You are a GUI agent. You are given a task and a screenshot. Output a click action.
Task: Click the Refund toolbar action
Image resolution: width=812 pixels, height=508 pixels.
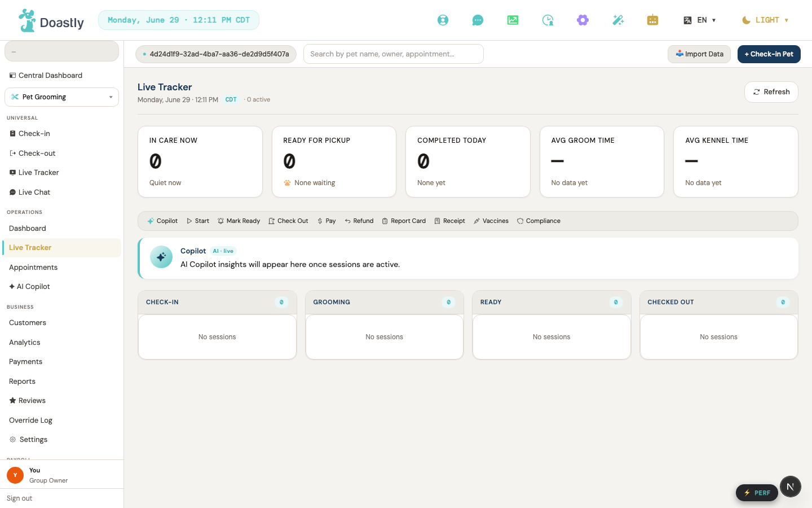click(359, 221)
